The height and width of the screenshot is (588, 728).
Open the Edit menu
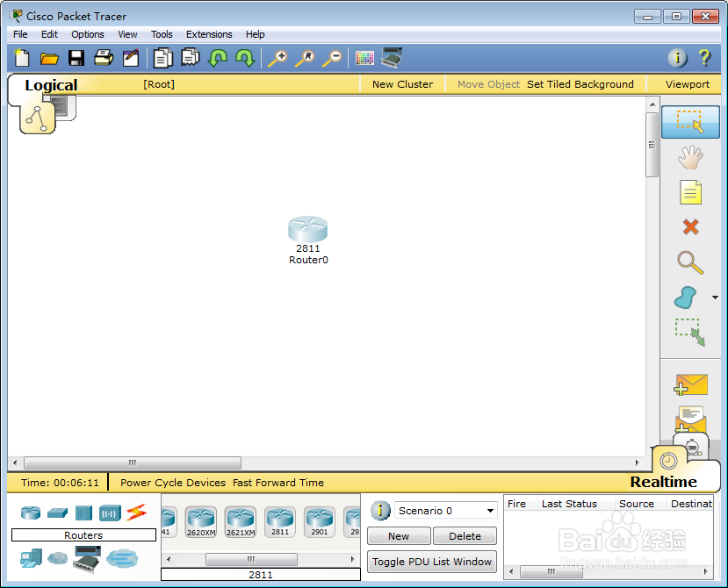point(49,34)
